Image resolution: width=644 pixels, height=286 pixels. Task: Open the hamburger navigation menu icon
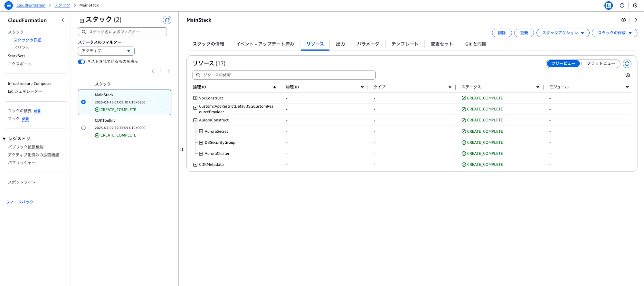(9, 5)
